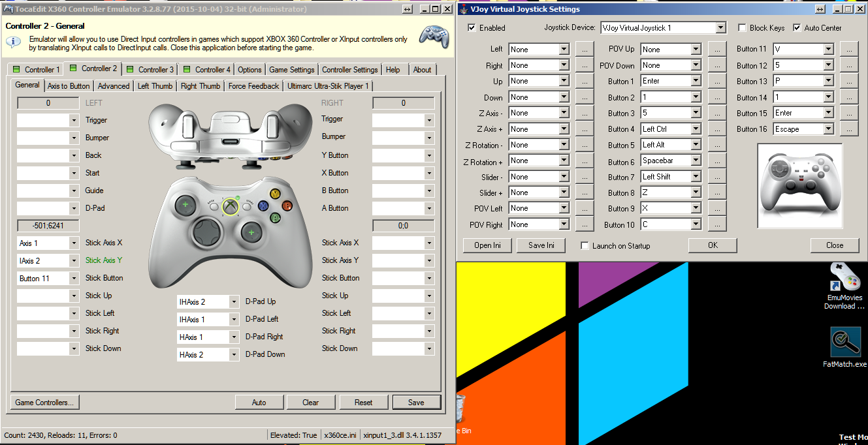Click OK in VJoy settings
868x445 pixels.
pos(713,245)
